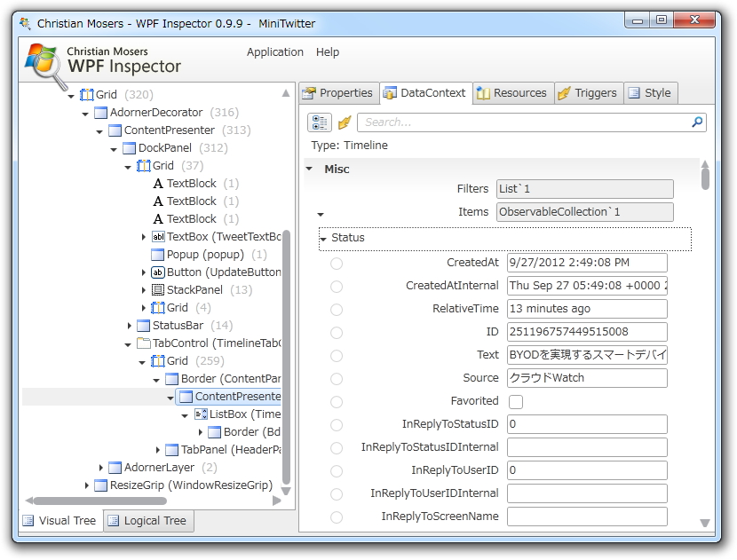Select radio button beside ID field
The height and width of the screenshot is (560, 737).
point(337,333)
